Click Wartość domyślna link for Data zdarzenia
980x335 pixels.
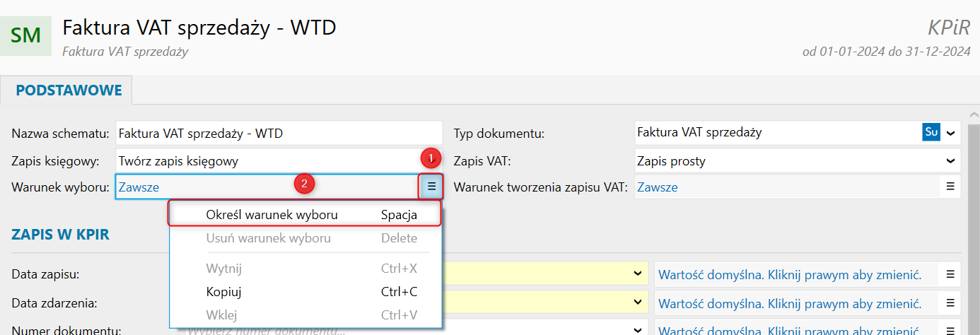789,303
